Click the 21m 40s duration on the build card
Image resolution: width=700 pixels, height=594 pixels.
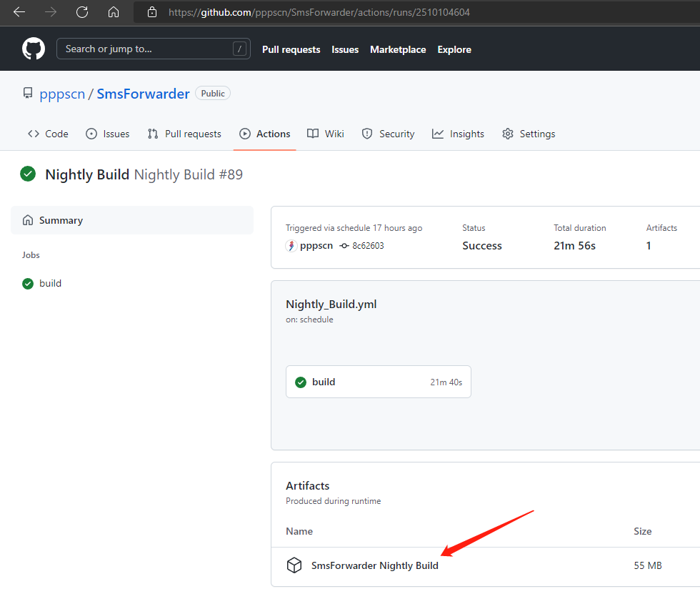[446, 382]
